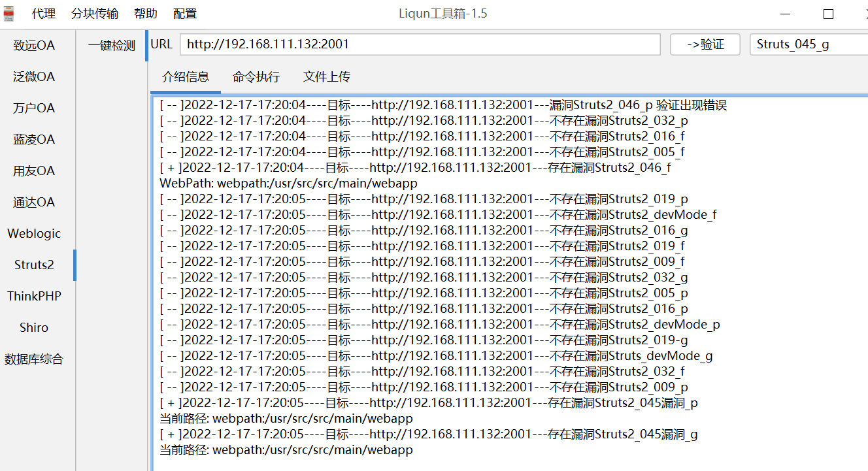Image resolution: width=868 pixels, height=471 pixels.
Task: Open the 分块传输 menu
Action: [x=95, y=14]
